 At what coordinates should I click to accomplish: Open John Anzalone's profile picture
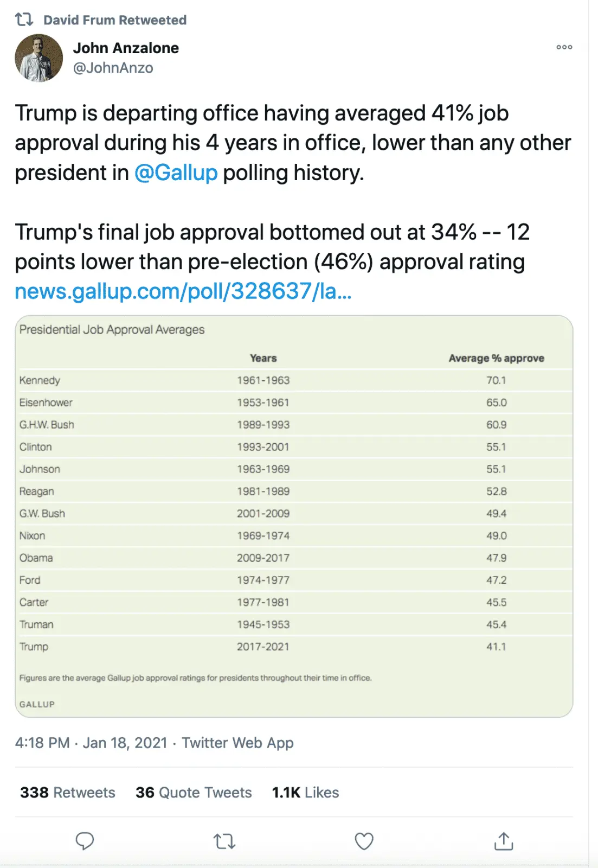point(39,58)
